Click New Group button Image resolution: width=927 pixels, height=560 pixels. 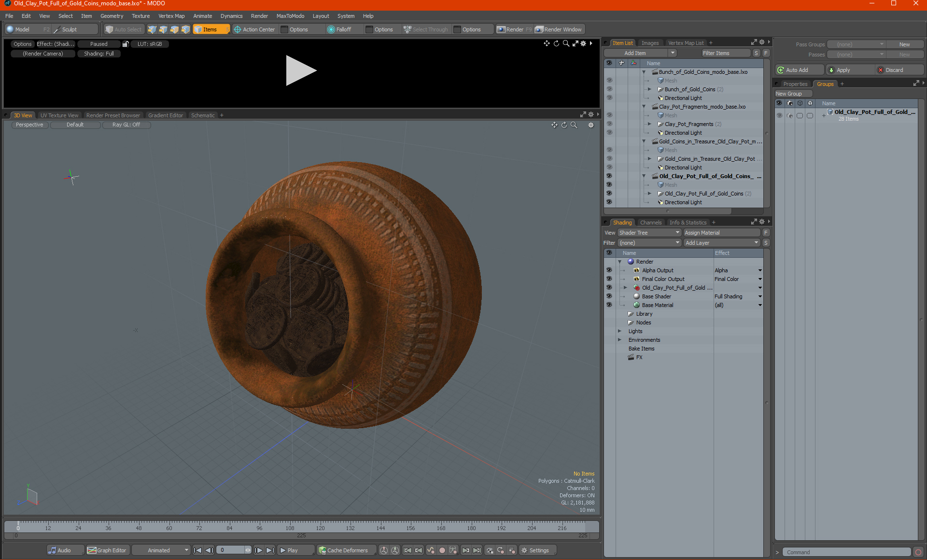(x=793, y=94)
